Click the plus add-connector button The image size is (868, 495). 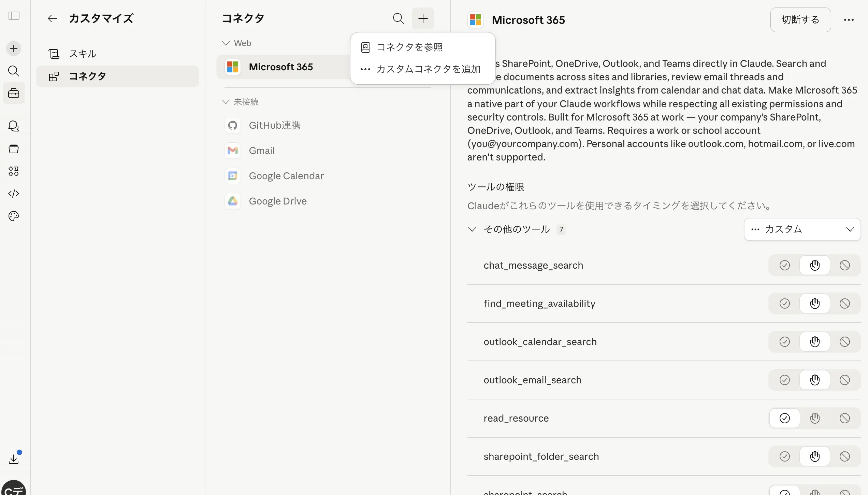point(423,18)
